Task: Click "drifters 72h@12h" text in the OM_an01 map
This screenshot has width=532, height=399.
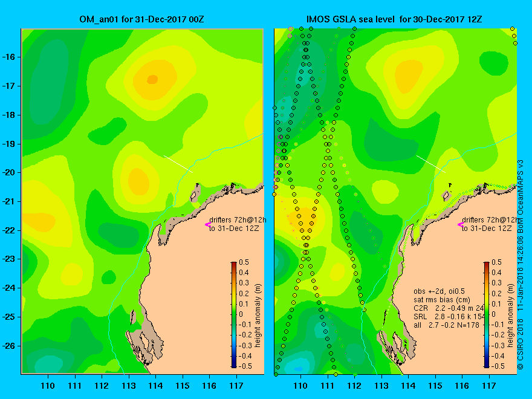Action: click(x=238, y=220)
